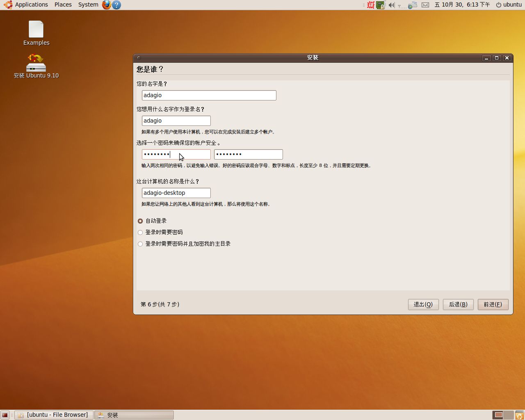Click the login name input field
The height and width of the screenshot is (420, 525).
[176, 121]
